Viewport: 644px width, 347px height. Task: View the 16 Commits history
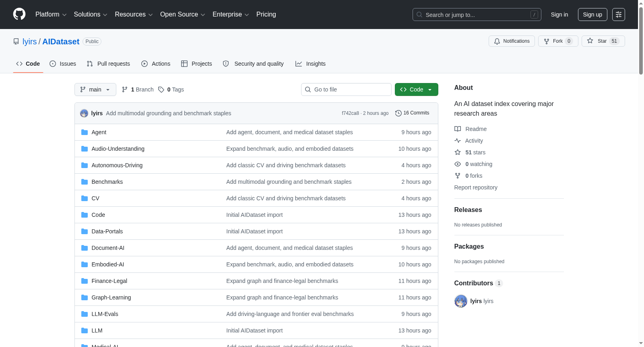(412, 113)
